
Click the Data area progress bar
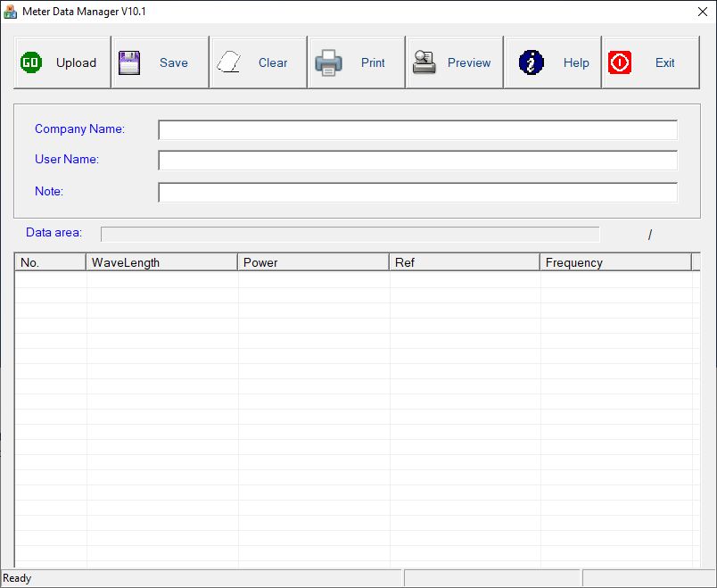[350, 235]
